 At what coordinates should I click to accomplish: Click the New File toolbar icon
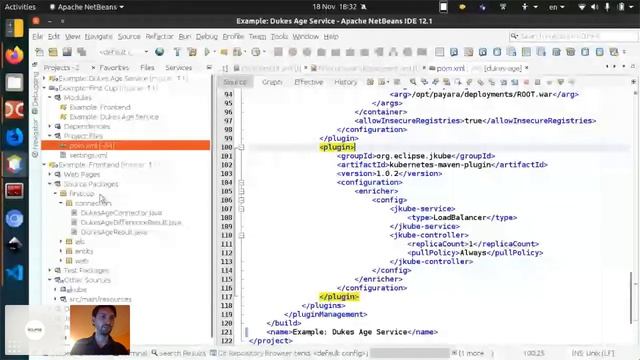[39, 52]
